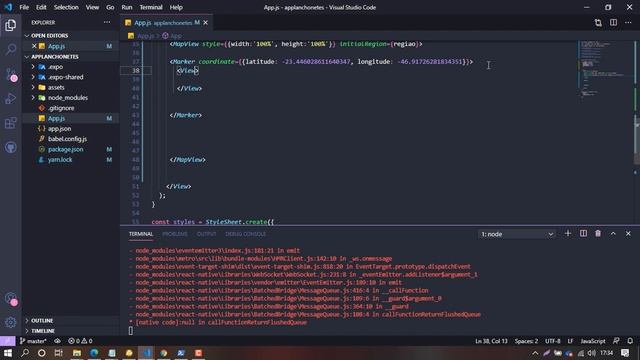640x360 pixels.
Task: Click the feedback icon in status bar
Action: pyautogui.click(x=616, y=341)
